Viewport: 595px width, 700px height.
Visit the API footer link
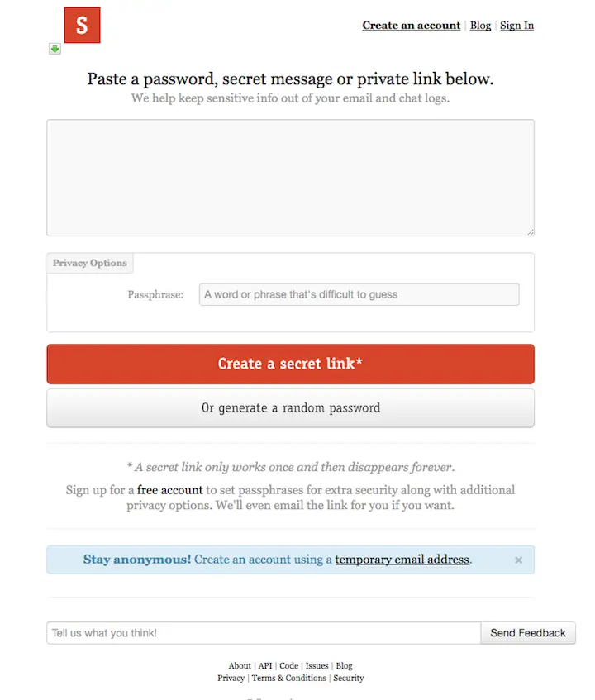pyautogui.click(x=265, y=665)
